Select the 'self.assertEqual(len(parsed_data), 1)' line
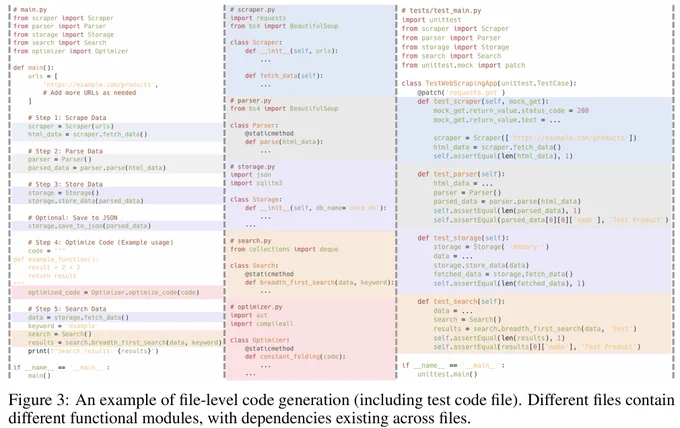The width and height of the screenshot is (680, 428). click(x=507, y=211)
